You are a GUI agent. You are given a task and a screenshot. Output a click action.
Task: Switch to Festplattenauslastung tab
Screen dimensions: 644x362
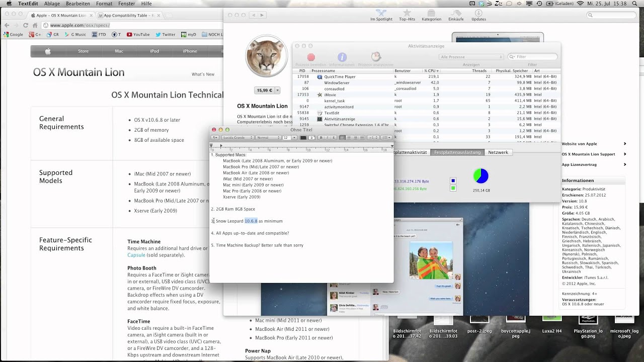(x=457, y=152)
